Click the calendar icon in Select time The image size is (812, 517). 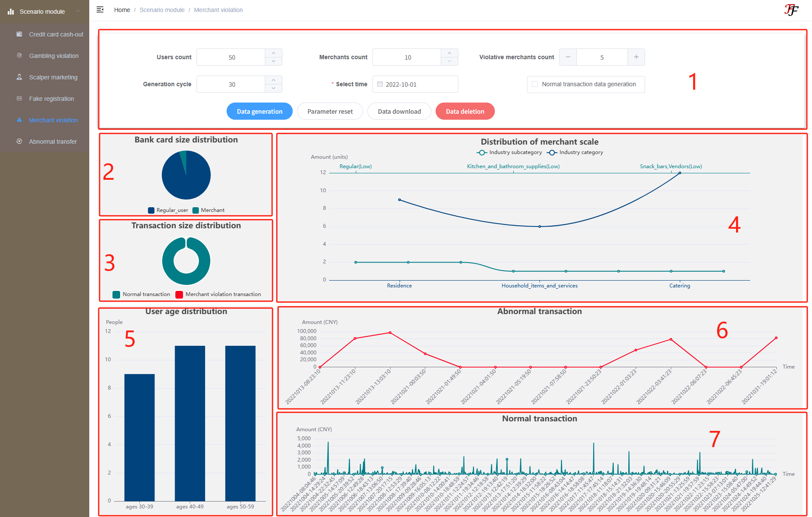(380, 84)
